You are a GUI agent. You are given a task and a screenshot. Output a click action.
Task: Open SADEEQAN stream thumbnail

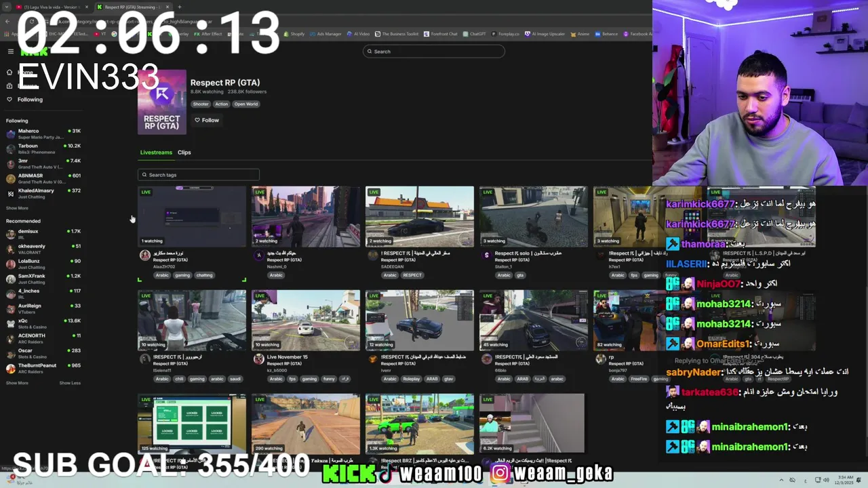(420, 216)
